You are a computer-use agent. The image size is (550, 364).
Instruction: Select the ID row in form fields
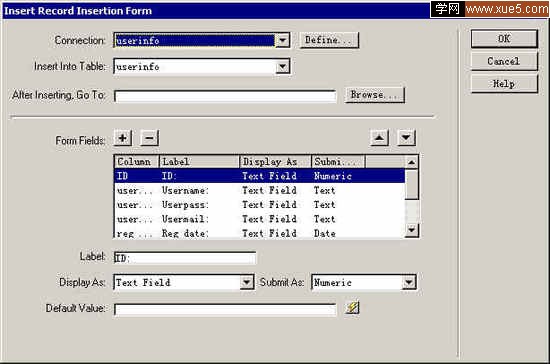[260, 176]
